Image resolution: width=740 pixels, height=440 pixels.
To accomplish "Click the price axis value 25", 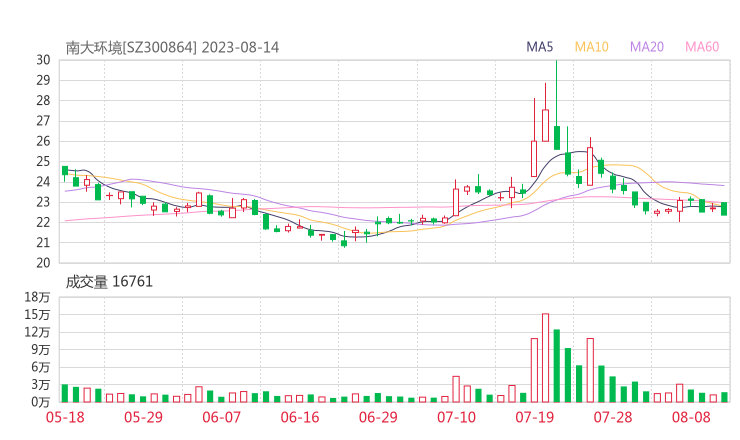I will [43, 161].
